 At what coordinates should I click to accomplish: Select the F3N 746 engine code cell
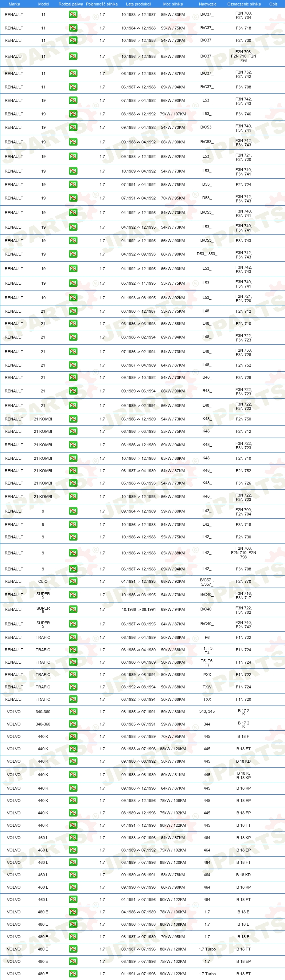[243, 114]
